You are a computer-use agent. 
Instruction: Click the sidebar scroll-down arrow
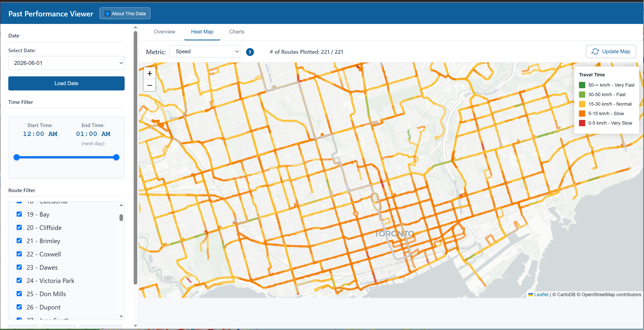pos(135,325)
